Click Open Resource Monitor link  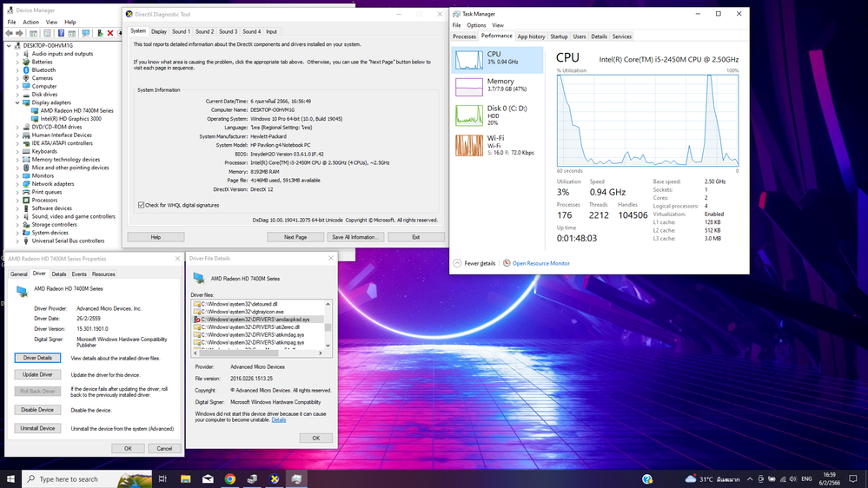pos(540,263)
